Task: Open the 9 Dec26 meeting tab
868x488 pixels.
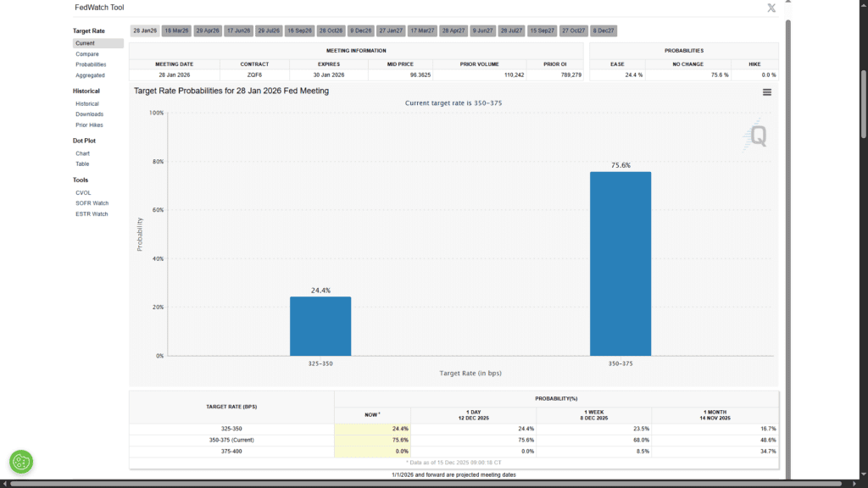Action: click(x=359, y=30)
